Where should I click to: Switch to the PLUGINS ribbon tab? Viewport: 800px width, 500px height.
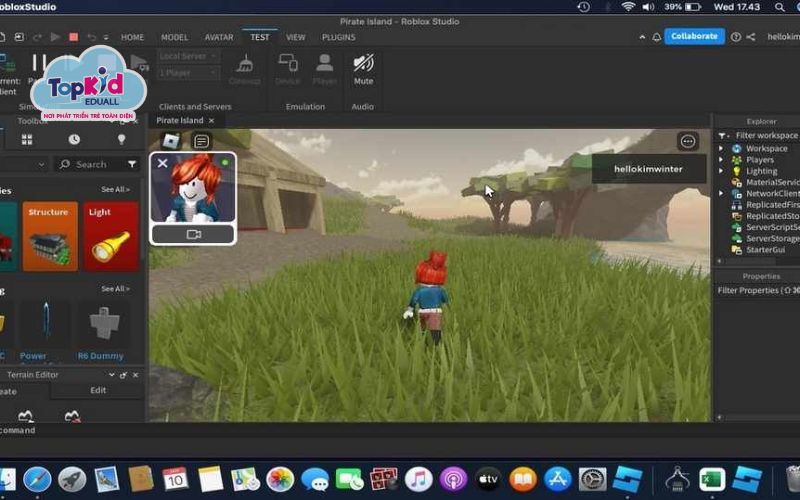point(339,37)
